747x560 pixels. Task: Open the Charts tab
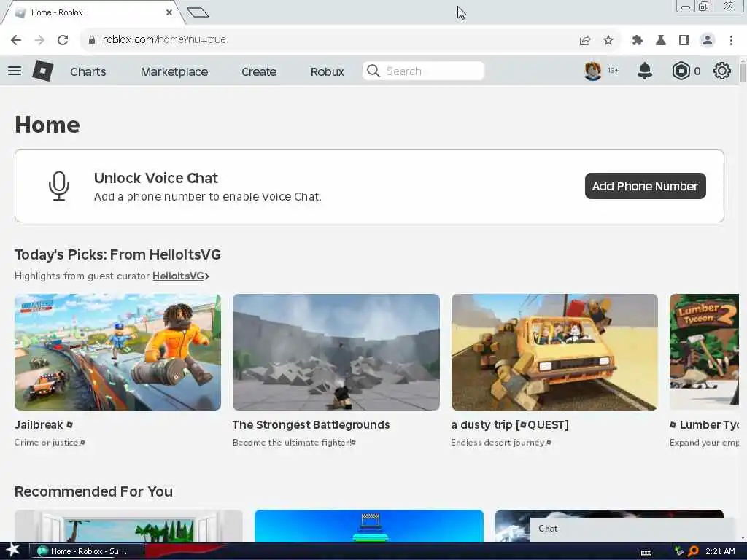88,71
